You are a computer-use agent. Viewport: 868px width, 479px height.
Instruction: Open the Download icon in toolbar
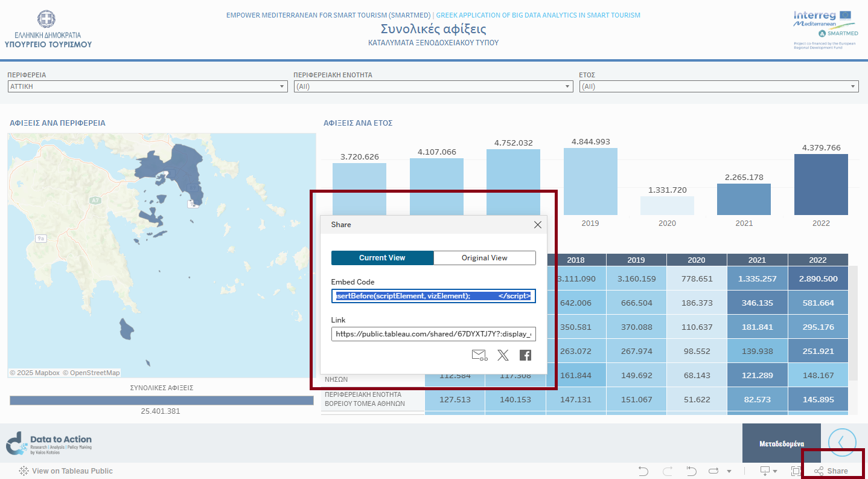click(x=765, y=471)
